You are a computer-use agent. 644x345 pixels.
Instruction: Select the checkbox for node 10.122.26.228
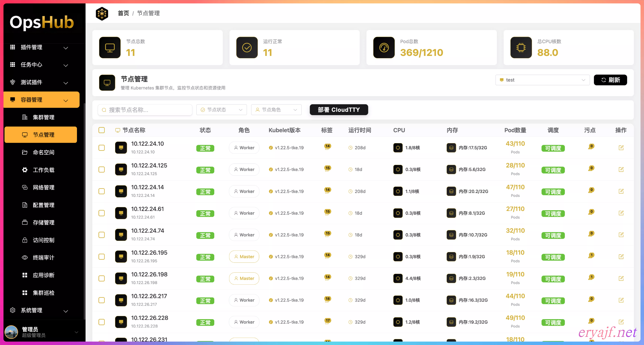pyautogui.click(x=102, y=322)
